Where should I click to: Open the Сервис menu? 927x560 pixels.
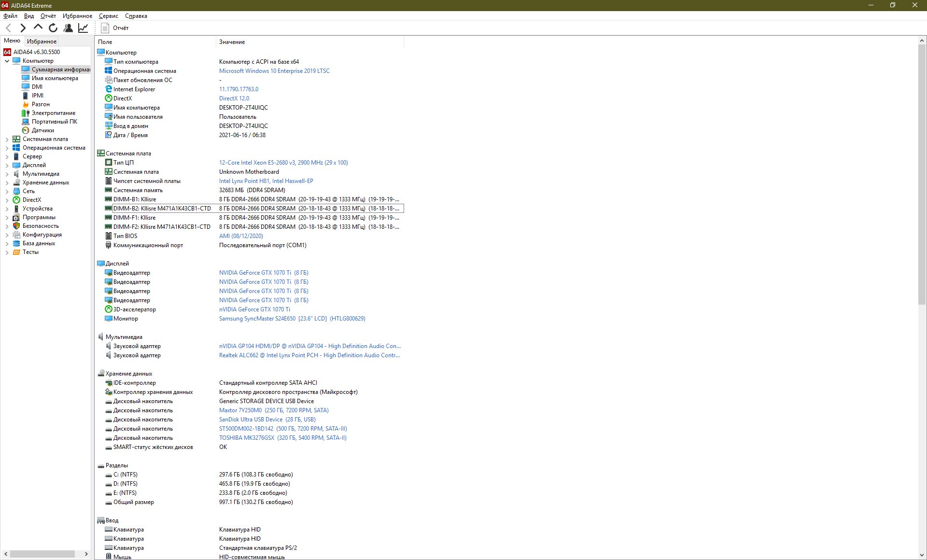click(x=108, y=16)
